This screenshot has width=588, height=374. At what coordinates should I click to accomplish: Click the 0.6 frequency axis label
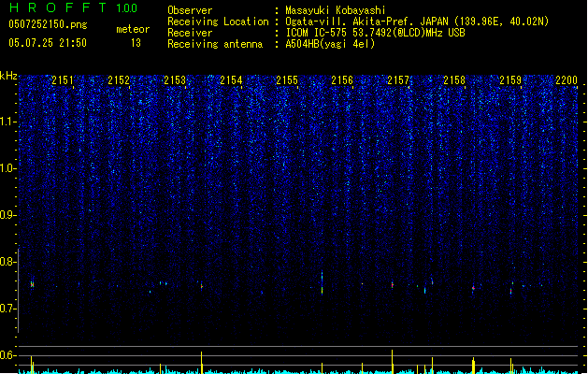click(x=8, y=355)
